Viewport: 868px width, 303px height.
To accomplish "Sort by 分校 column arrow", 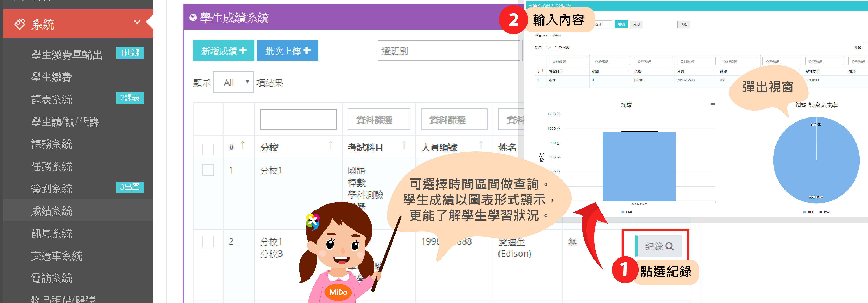I will [330, 145].
